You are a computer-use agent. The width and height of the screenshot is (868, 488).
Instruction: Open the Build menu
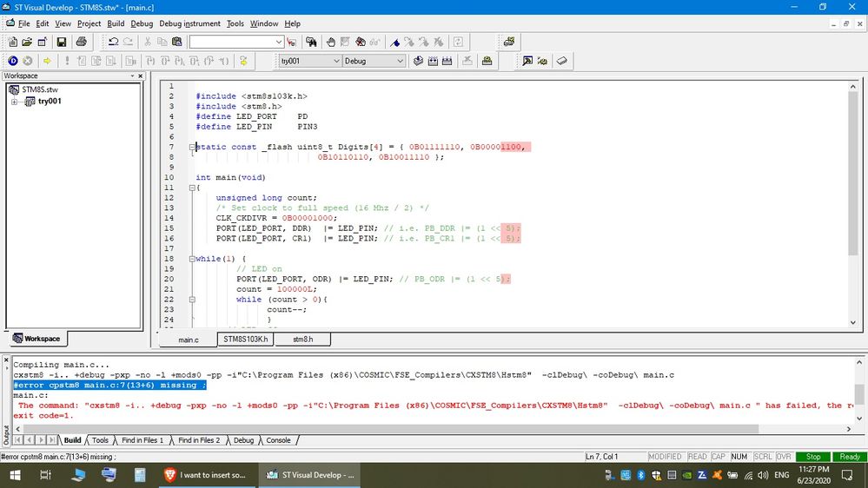(x=116, y=23)
